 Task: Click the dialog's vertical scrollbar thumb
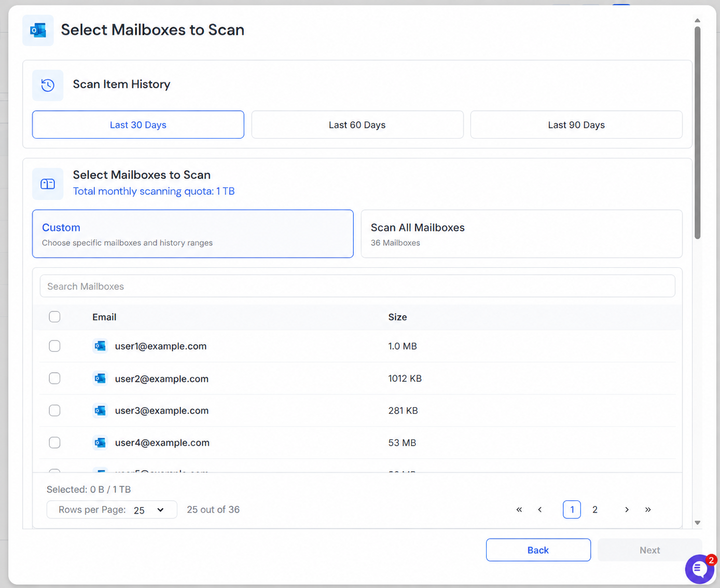point(698,132)
